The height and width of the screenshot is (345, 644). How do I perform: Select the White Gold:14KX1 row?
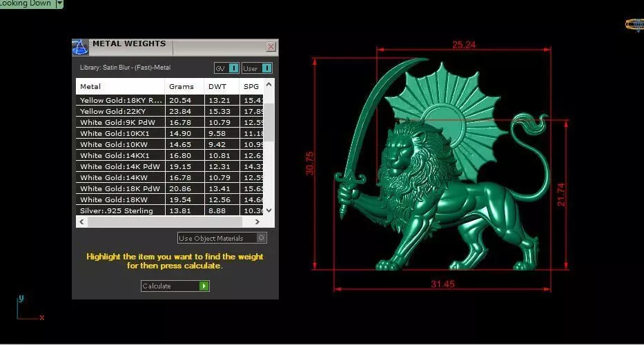point(170,156)
